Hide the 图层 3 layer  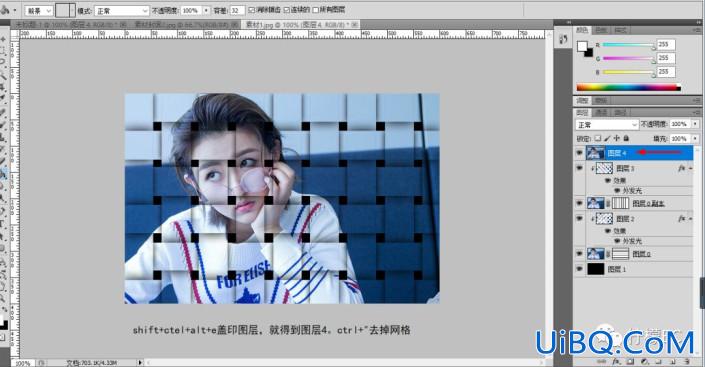click(580, 168)
